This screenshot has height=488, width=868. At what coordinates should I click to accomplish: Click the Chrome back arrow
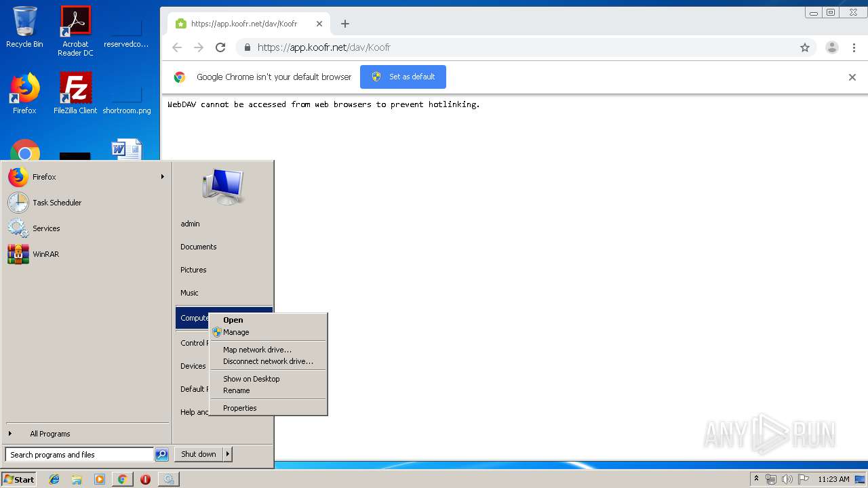coord(177,47)
